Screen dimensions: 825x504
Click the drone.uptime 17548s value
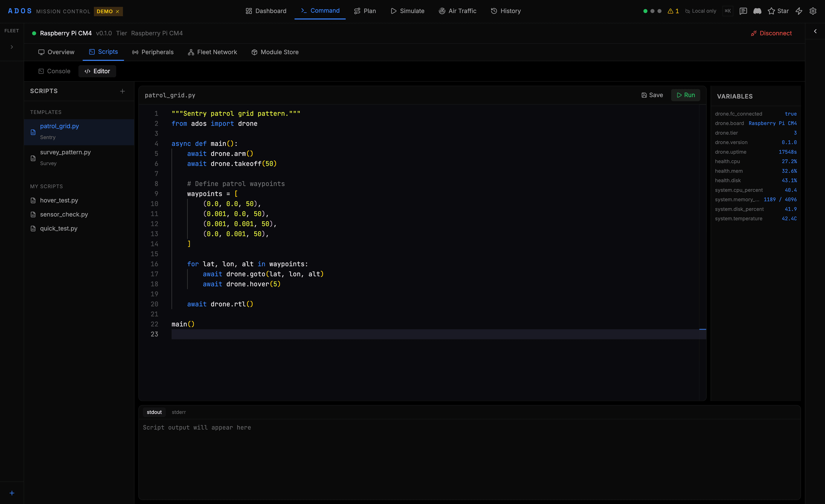click(787, 152)
